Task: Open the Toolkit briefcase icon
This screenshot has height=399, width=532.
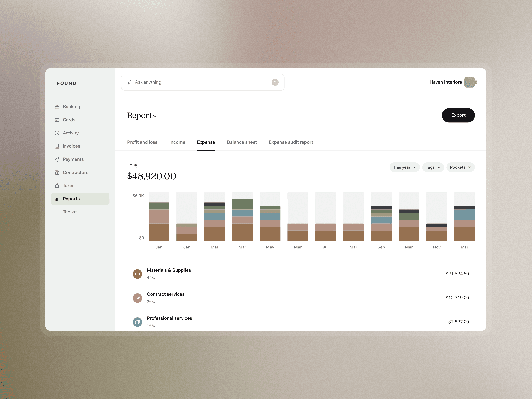Action: pyautogui.click(x=57, y=212)
